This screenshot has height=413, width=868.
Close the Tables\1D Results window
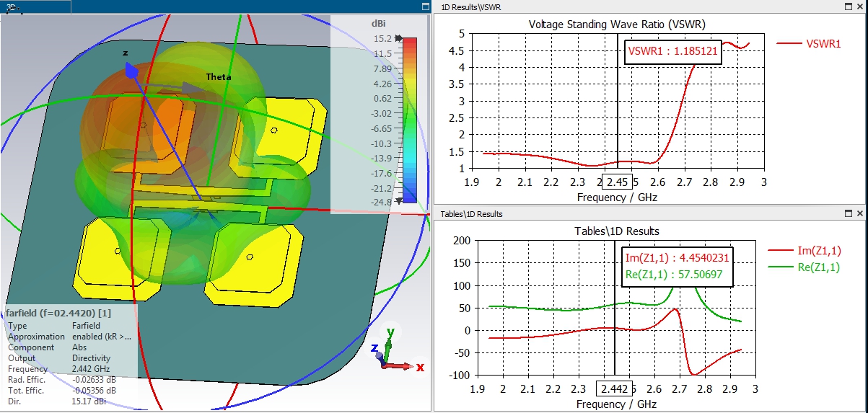click(x=860, y=214)
